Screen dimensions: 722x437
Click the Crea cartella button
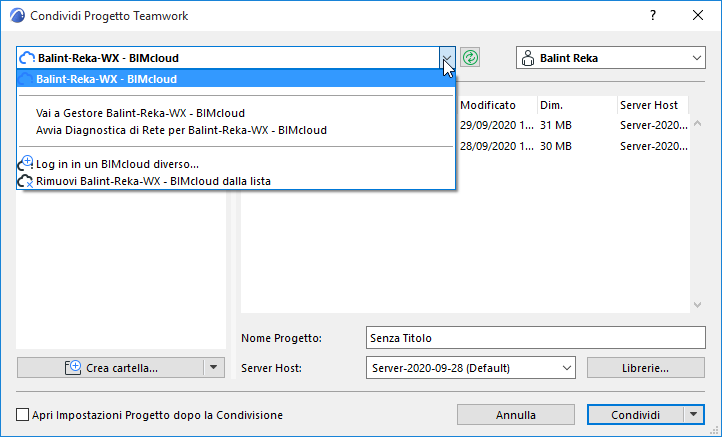click(x=111, y=368)
